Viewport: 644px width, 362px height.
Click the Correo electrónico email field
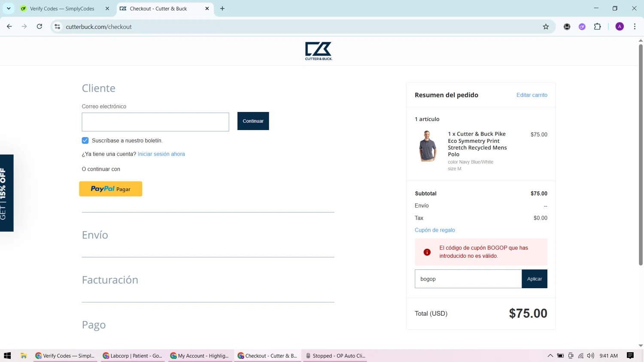pyautogui.click(x=155, y=122)
